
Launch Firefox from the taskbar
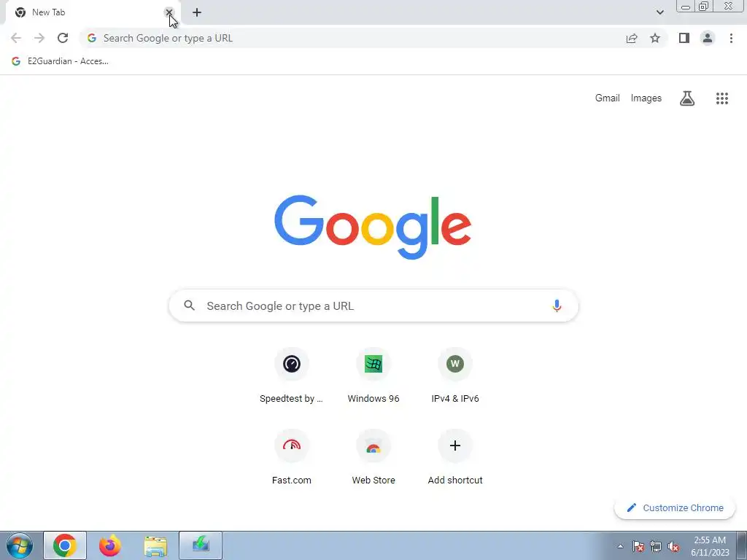click(110, 545)
